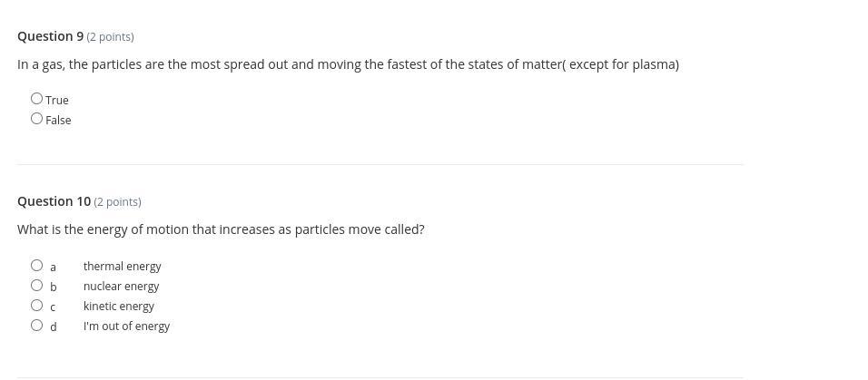
Task: Click the letter 'a' beside thermal energy
Action: [54, 268]
